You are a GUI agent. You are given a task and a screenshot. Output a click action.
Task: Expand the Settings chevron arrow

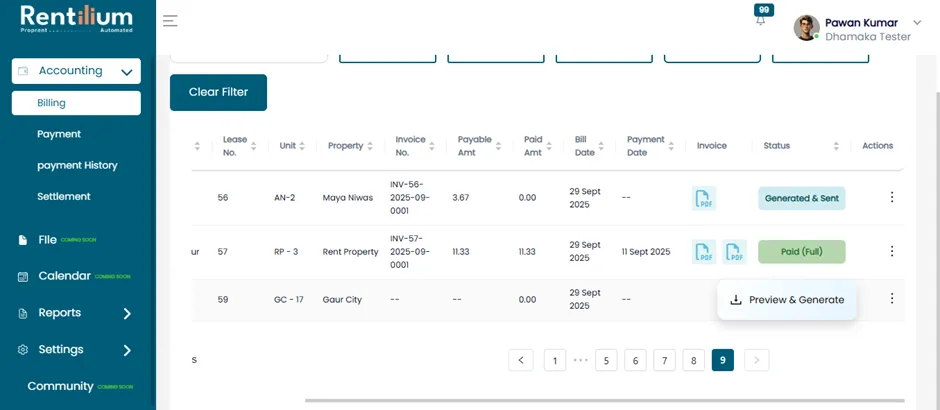(x=127, y=350)
